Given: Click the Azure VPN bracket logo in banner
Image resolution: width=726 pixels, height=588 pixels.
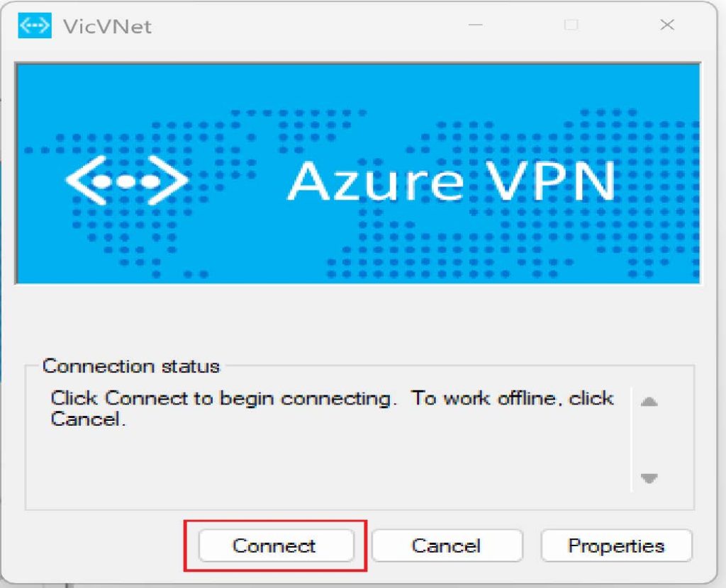Looking at the screenshot, I should tap(126, 181).
